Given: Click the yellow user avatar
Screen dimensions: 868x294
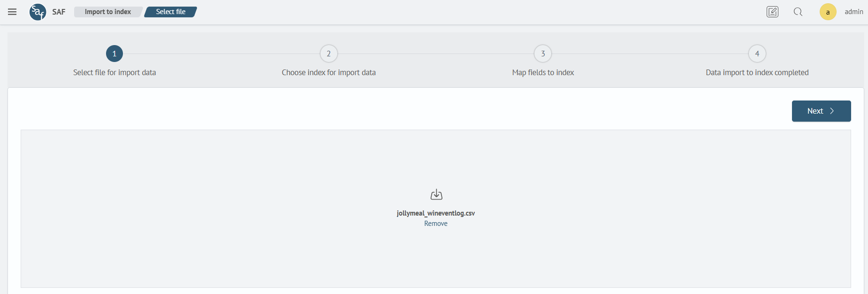Looking at the screenshot, I should 828,12.
